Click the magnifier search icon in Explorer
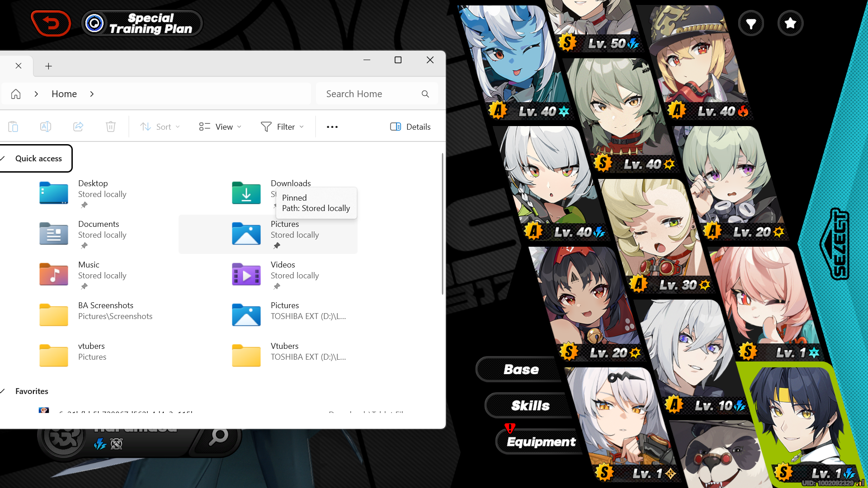Screen dimensions: 868x488 (425, 94)
